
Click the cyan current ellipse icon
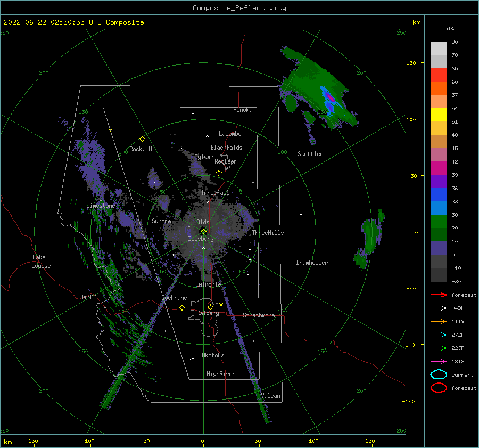pyautogui.click(x=439, y=374)
